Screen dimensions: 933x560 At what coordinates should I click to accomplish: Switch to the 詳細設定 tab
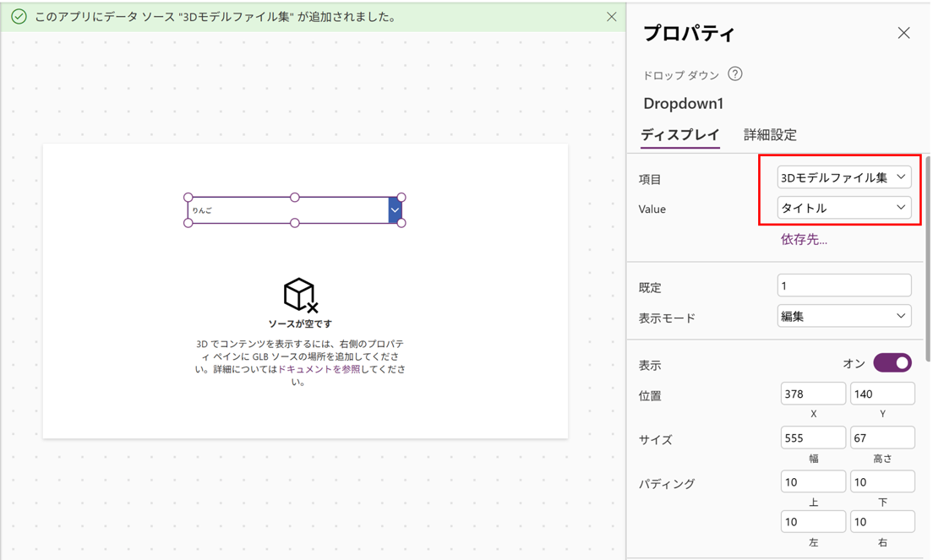[x=770, y=135]
